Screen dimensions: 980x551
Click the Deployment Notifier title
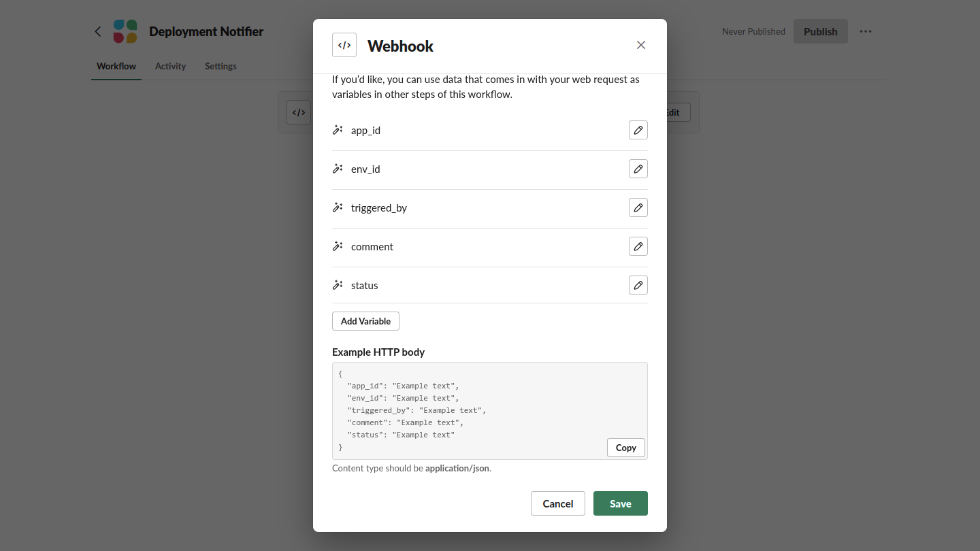(x=206, y=31)
